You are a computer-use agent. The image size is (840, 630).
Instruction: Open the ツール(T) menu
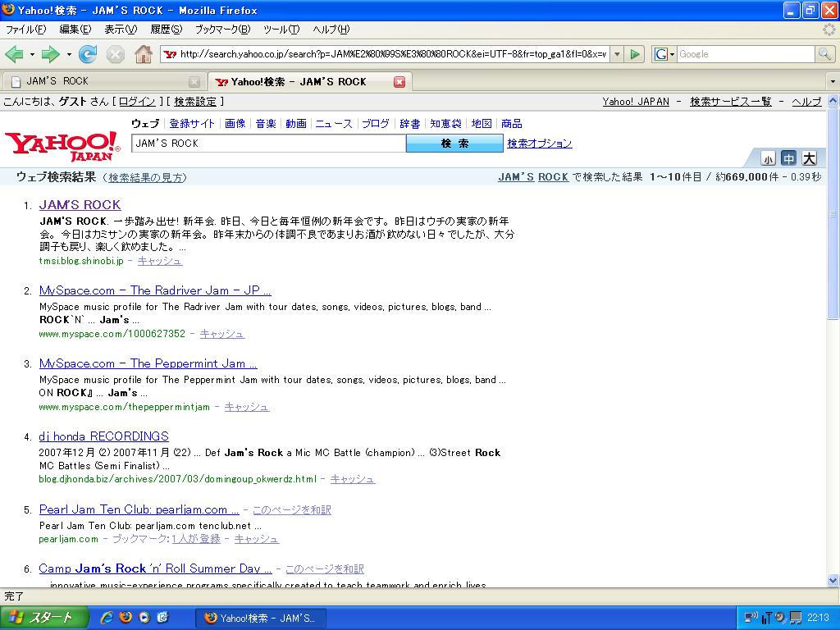pos(282,30)
